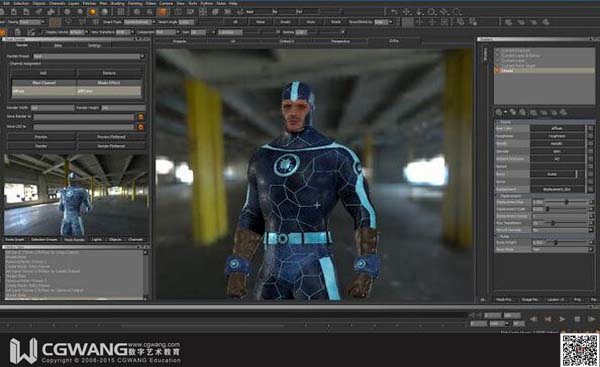This screenshot has height=367, width=600.
Task: Click the first Displacement slider below the shader inputs
Action: click(567, 202)
